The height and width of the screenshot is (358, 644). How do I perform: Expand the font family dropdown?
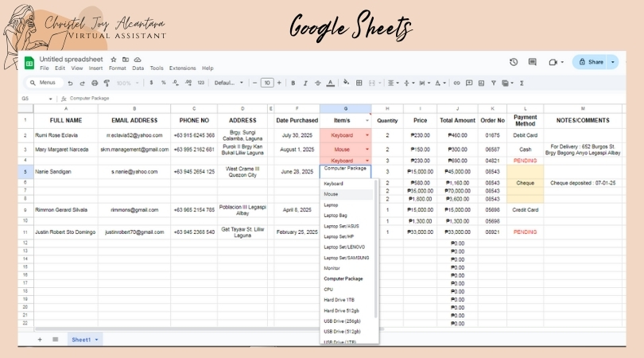pos(227,83)
